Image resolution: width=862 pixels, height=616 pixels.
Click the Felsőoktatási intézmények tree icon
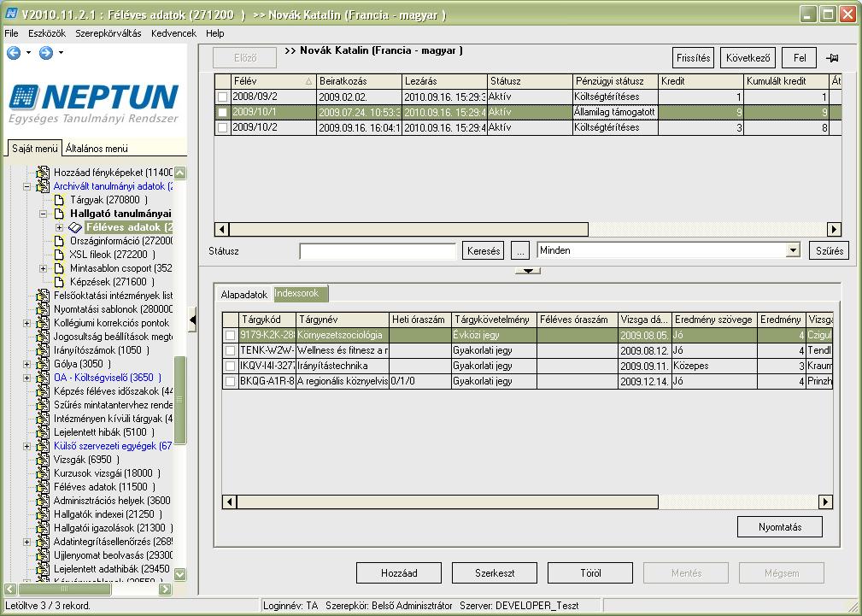(x=43, y=296)
